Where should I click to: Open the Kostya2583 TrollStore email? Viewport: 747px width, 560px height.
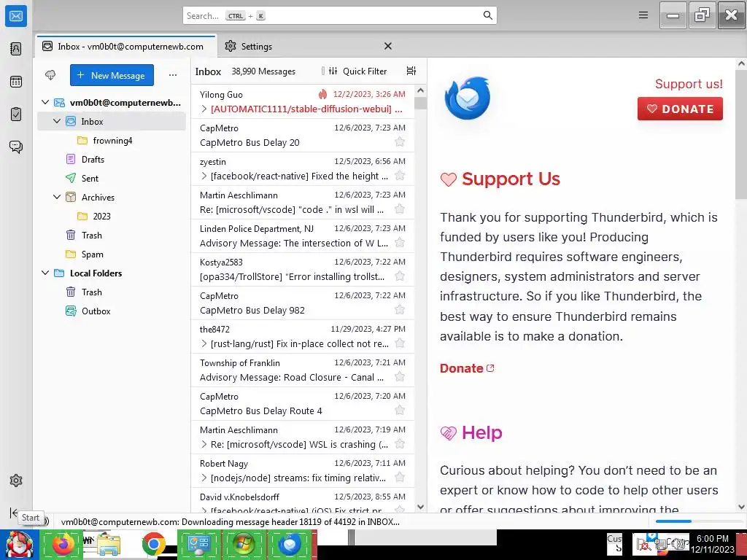303,270
